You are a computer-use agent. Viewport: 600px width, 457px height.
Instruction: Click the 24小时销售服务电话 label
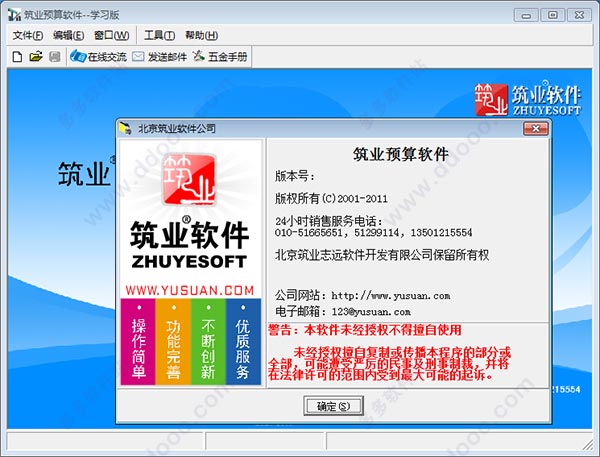329,221
